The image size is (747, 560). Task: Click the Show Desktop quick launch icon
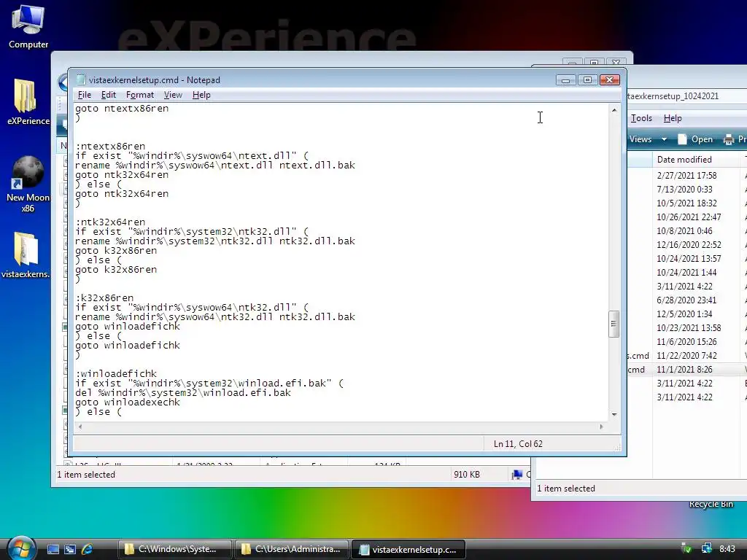(53, 549)
